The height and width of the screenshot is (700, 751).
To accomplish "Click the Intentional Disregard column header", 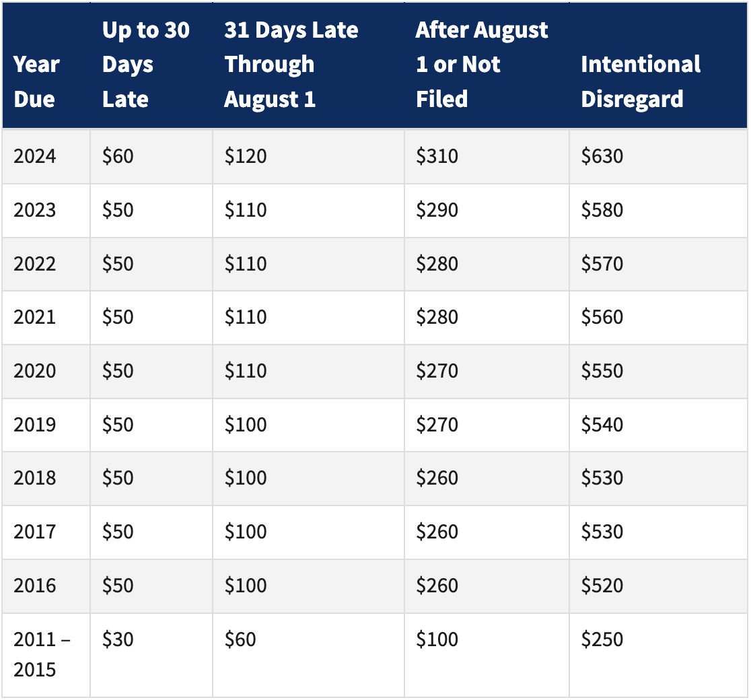I will (640, 81).
